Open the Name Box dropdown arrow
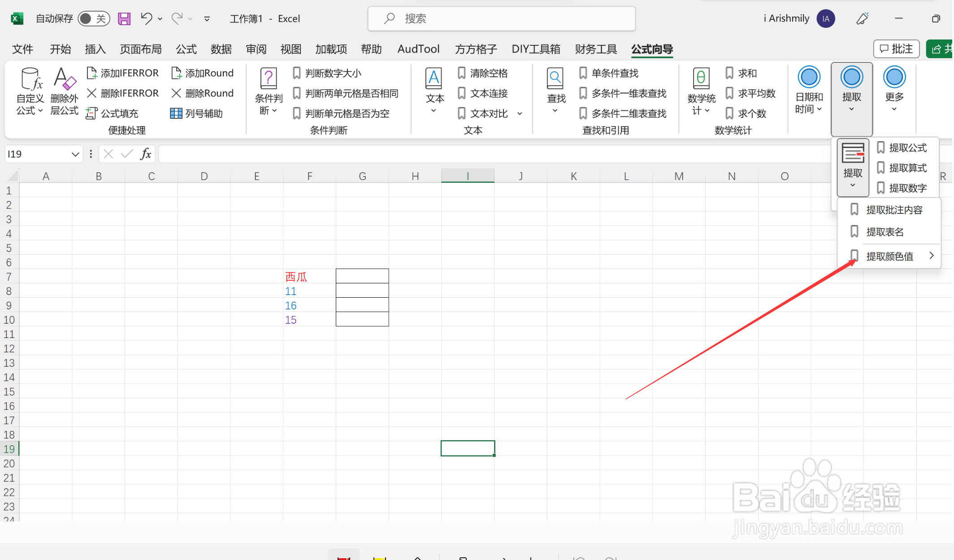Screen dimensions: 954x560 pos(75,154)
